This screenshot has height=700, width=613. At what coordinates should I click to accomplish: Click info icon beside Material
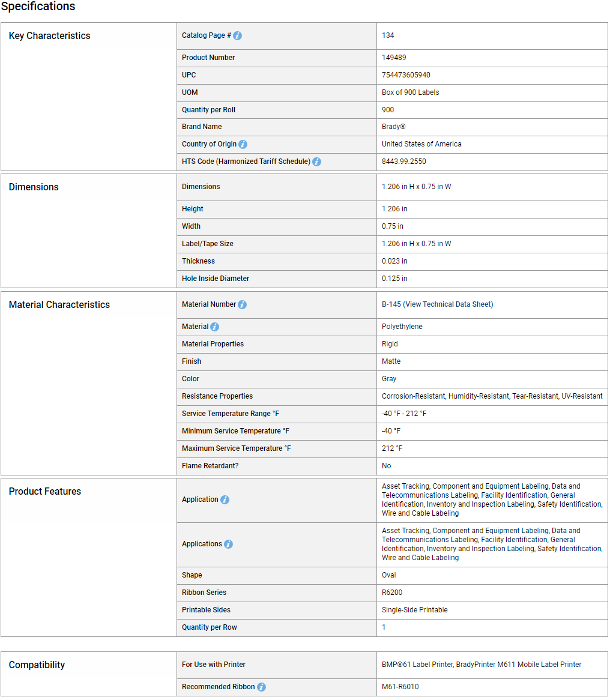point(215,327)
